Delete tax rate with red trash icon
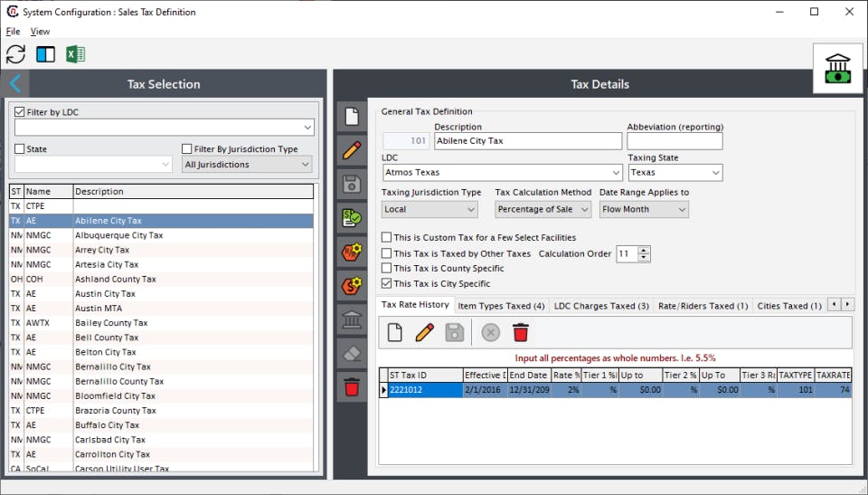The height and width of the screenshot is (495, 868). click(x=521, y=333)
